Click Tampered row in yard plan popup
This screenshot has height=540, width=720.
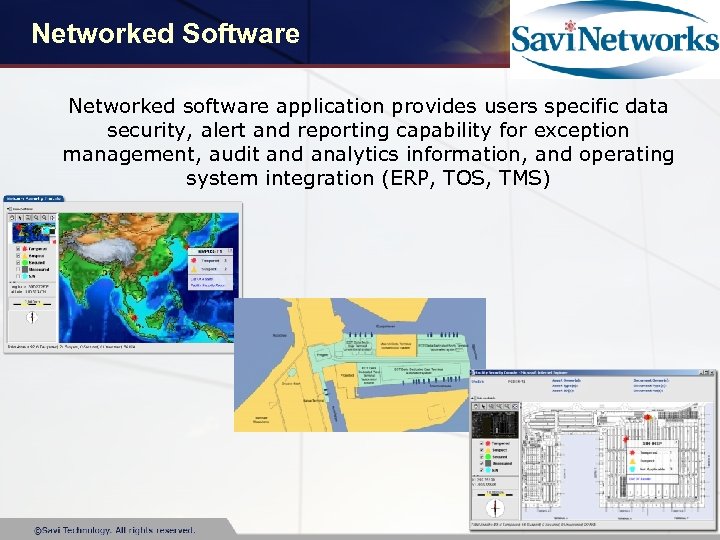point(651,453)
